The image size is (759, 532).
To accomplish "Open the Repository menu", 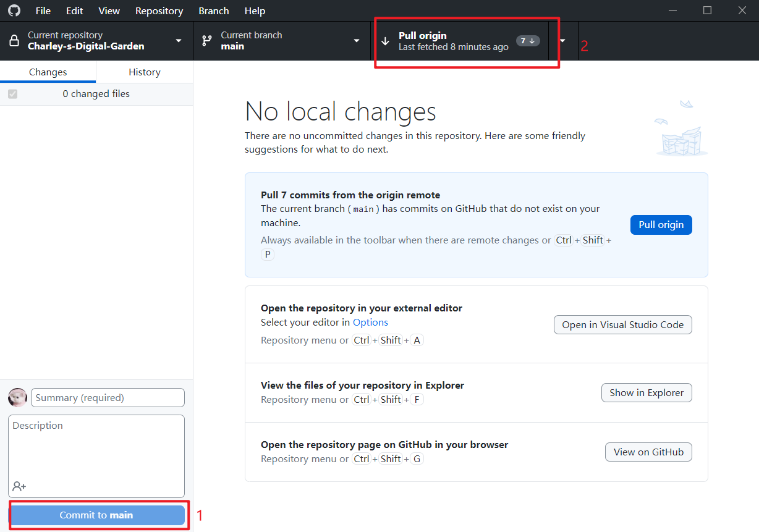I will 159,11.
